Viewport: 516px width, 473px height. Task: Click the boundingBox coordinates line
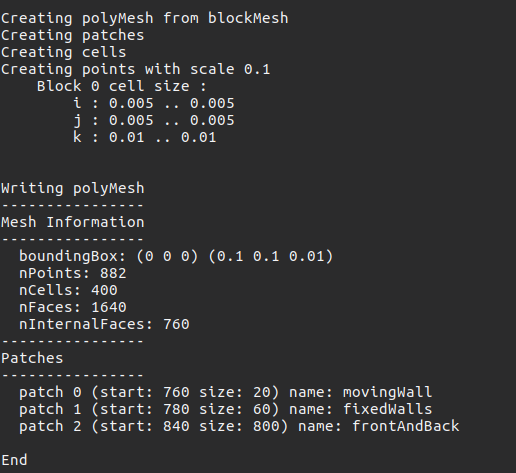(176, 256)
